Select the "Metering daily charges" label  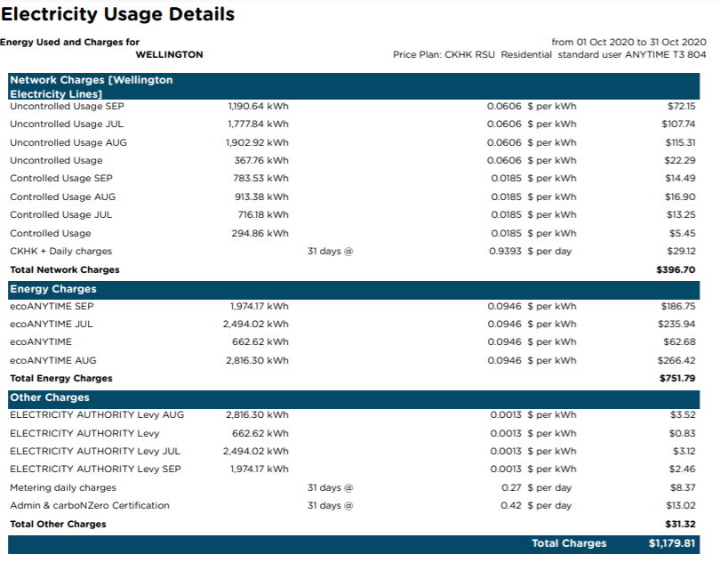(63, 487)
